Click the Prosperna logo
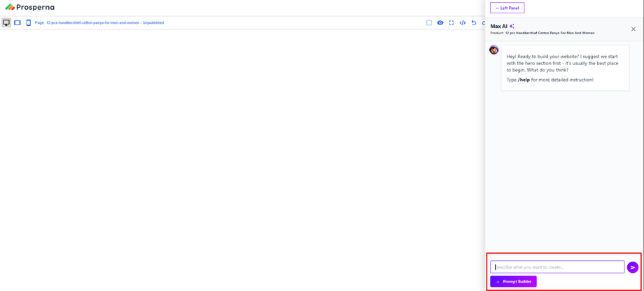Screen dimensions: 644x291 pos(29,8)
